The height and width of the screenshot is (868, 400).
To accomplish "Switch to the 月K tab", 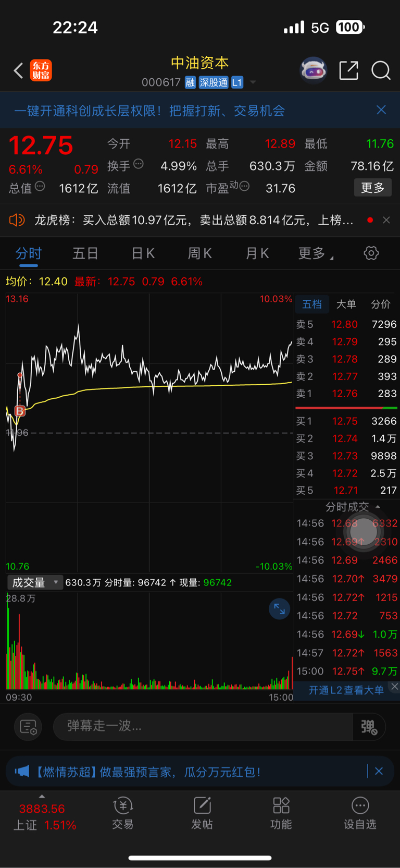I will point(257,254).
